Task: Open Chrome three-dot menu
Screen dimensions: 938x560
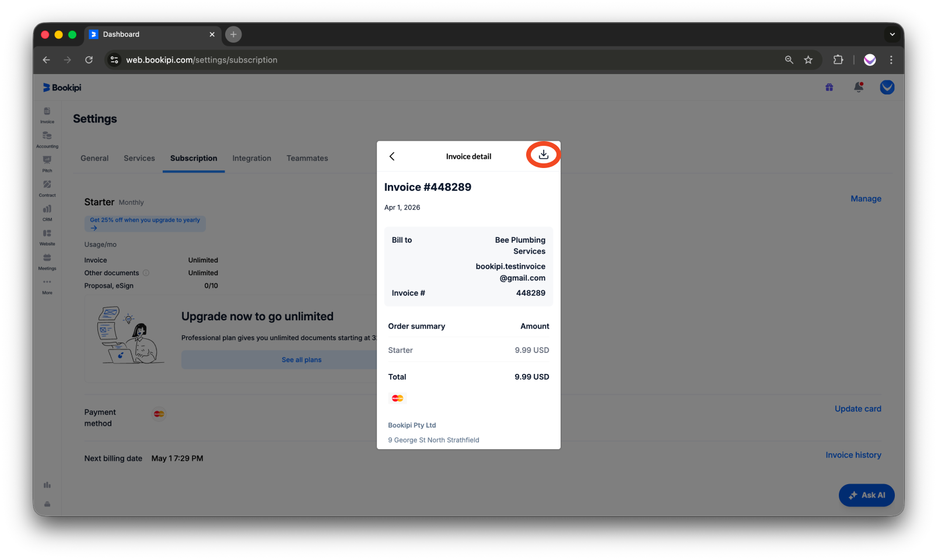Action: coord(891,60)
